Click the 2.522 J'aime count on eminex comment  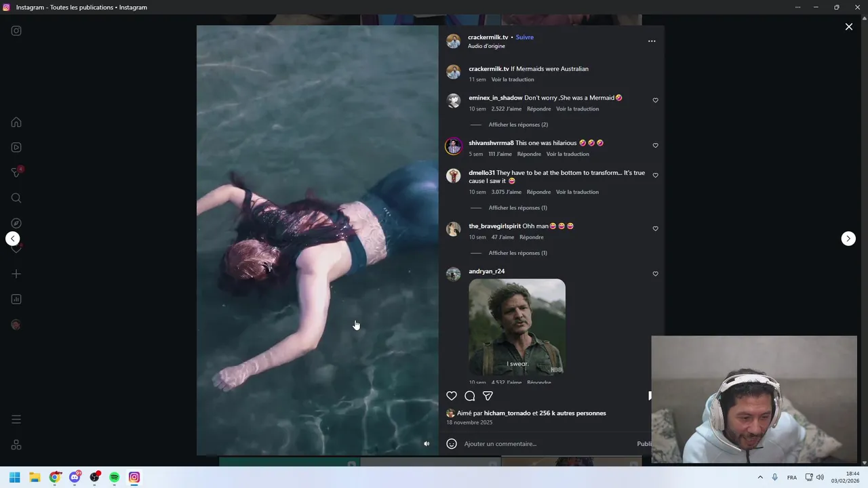coord(507,109)
